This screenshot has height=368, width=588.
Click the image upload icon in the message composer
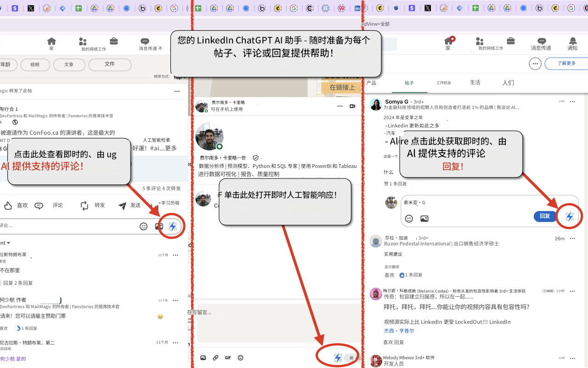pyautogui.click(x=203, y=357)
